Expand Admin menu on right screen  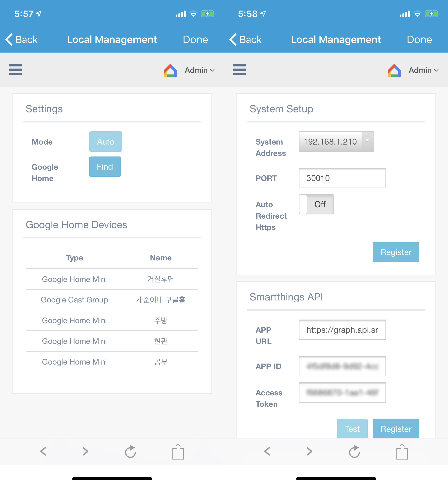423,70
